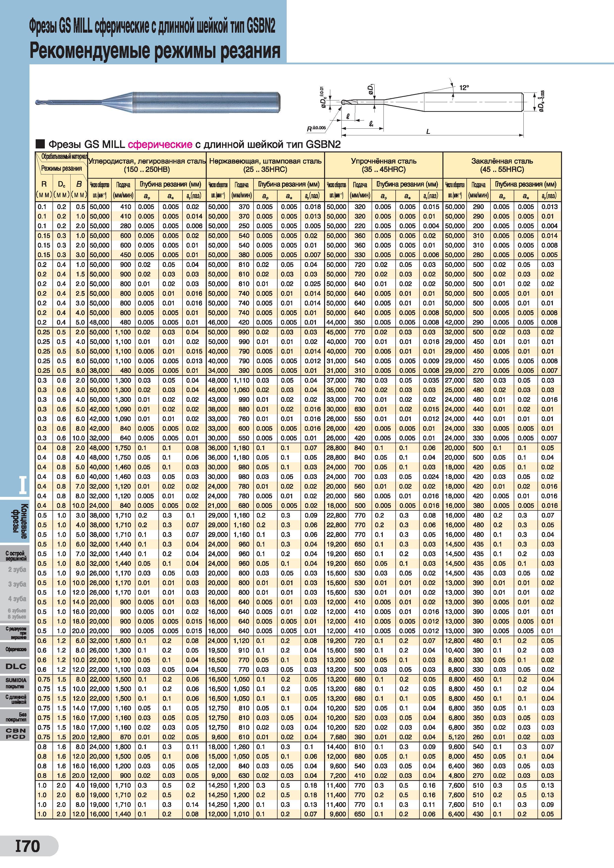614x868 pixels.
Task: Click the spindle speed '43,000' cell
Action: (x=218, y=400)
